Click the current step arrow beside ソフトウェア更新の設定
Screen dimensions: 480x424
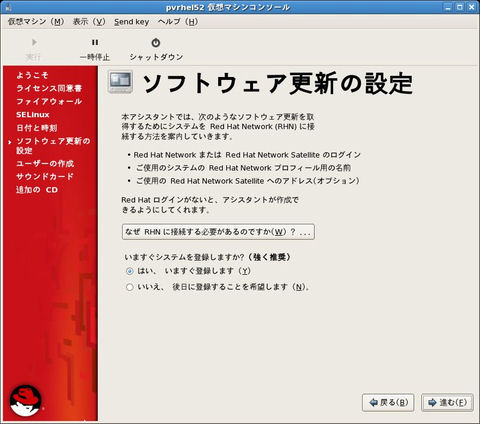pos(10,142)
